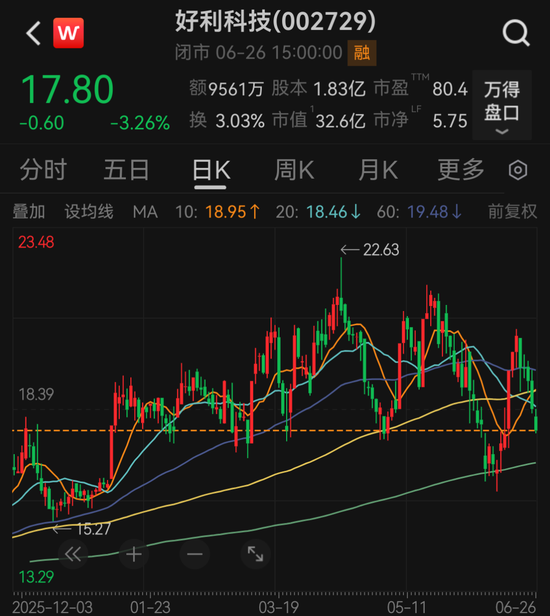Zoom out chart with minus button
The height and width of the screenshot is (616, 550).
194,554
